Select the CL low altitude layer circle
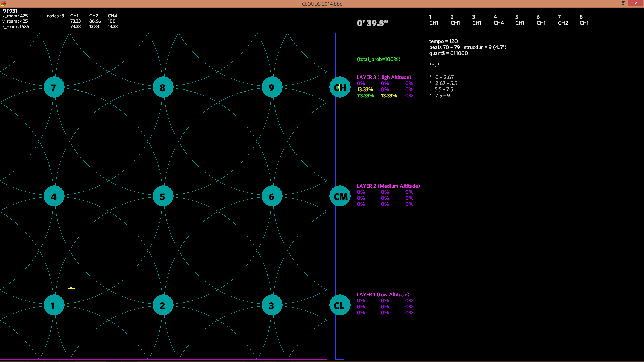Viewport: 644px width, 362px height. (340, 305)
